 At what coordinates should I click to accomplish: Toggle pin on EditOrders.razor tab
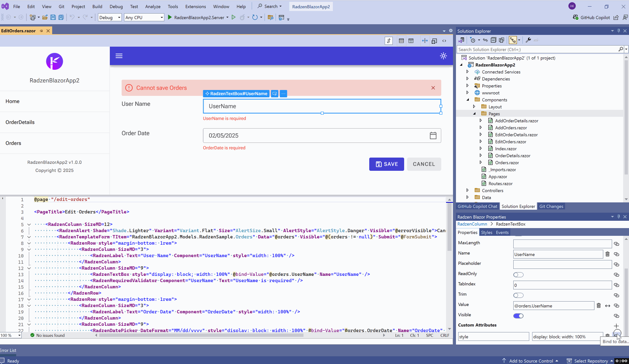(41, 31)
